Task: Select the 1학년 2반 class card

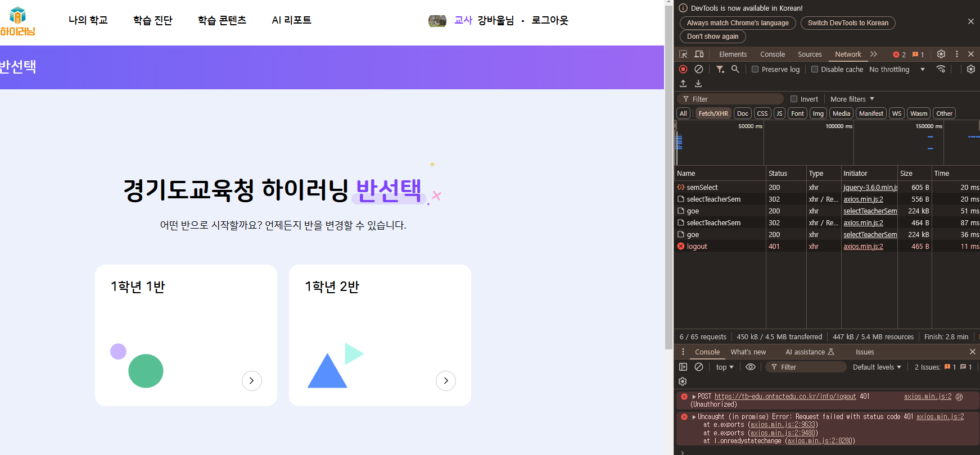Action: [x=380, y=335]
